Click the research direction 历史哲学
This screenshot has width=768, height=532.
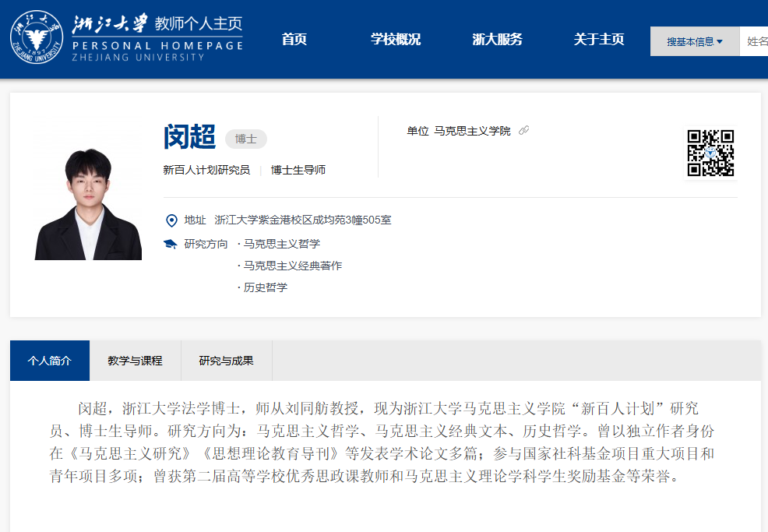[266, 287]
